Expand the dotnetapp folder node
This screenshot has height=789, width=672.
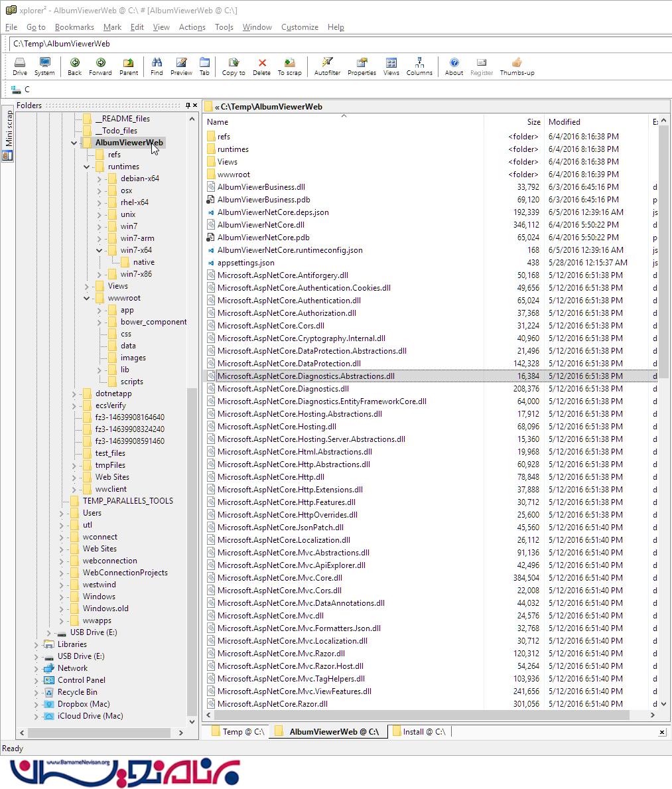pos(74,394)
